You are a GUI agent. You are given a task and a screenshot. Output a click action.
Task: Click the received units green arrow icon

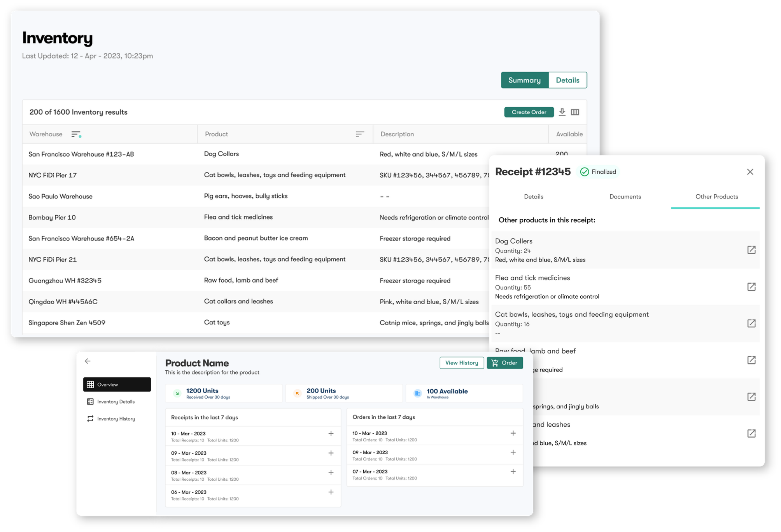point(177,393)
